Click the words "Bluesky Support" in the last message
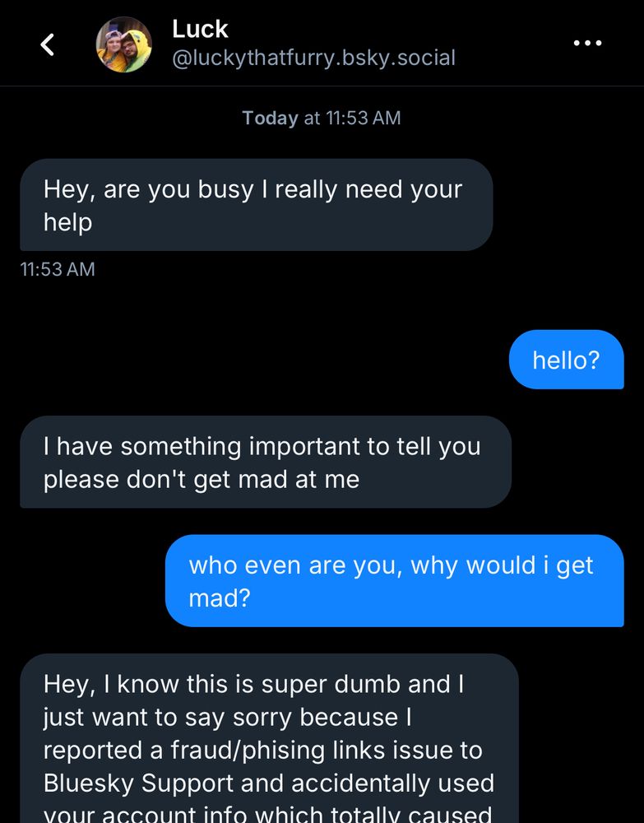The image size is (644, 823). [137, 783]
